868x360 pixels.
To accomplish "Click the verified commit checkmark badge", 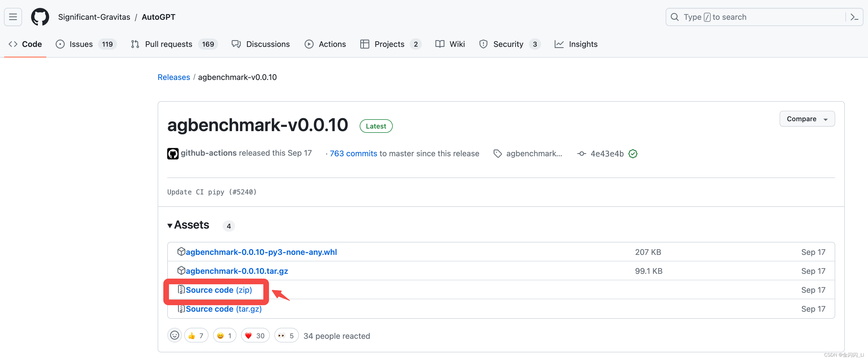I will click(x=633, y=154).
